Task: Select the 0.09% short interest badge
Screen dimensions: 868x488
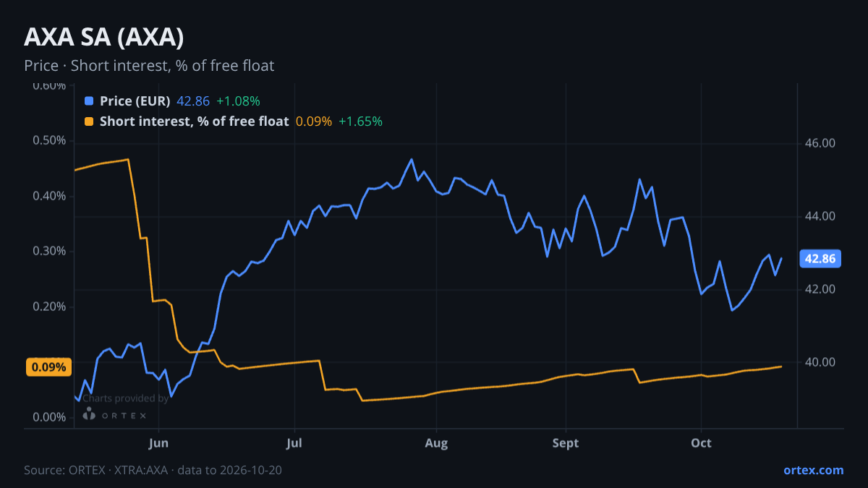Action: coord(49,367)
